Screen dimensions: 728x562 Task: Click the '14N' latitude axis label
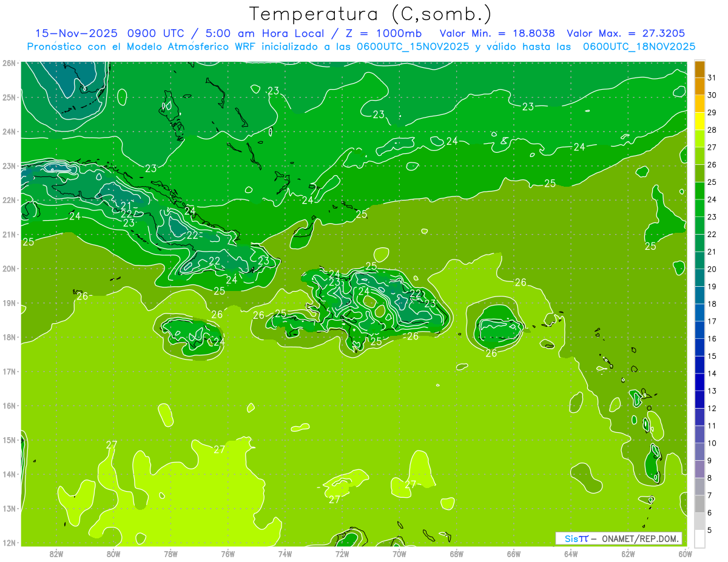tap(9, 474)
